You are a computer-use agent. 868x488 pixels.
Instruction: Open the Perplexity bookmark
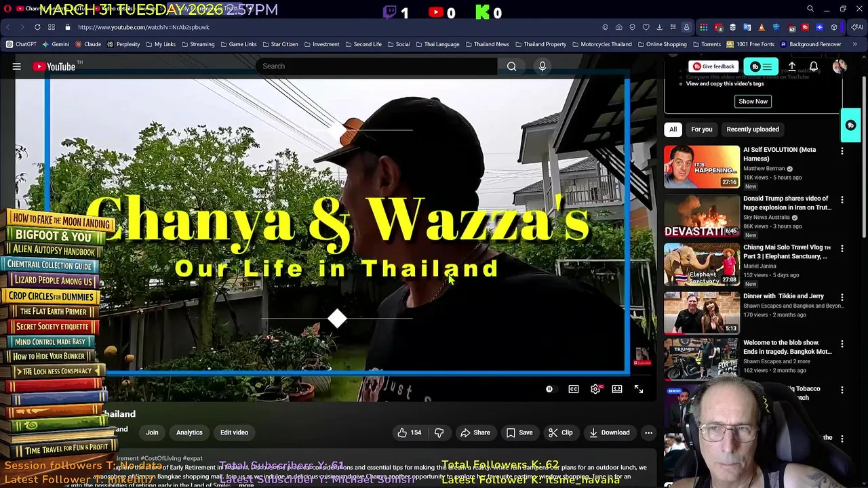point(123,44)
